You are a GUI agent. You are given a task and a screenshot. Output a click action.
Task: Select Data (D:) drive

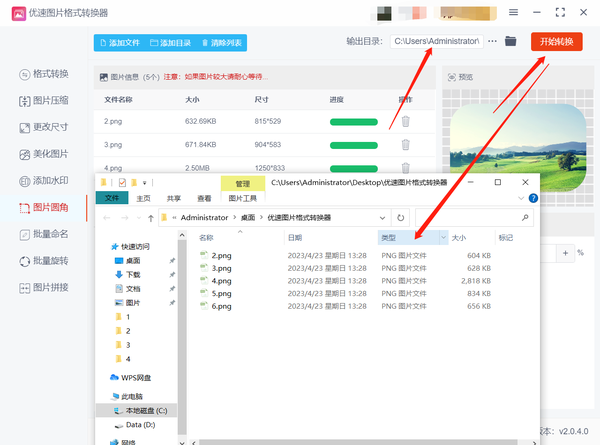pos(135,425)
